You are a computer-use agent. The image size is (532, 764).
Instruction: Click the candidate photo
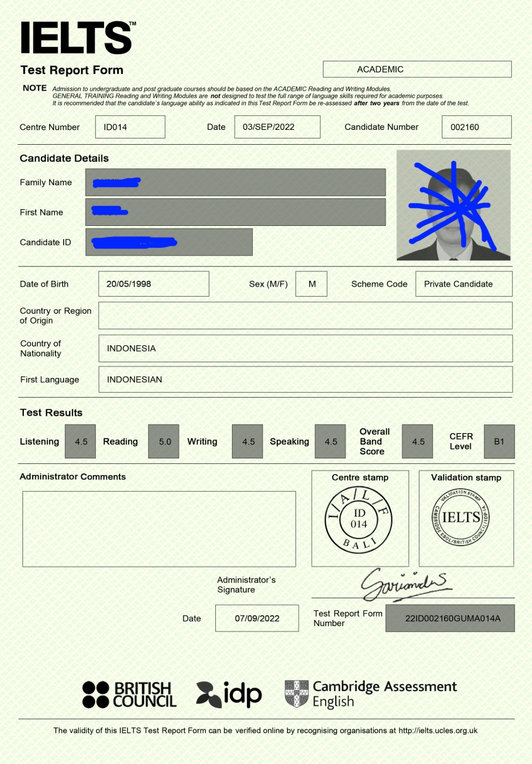click(453, 205)
